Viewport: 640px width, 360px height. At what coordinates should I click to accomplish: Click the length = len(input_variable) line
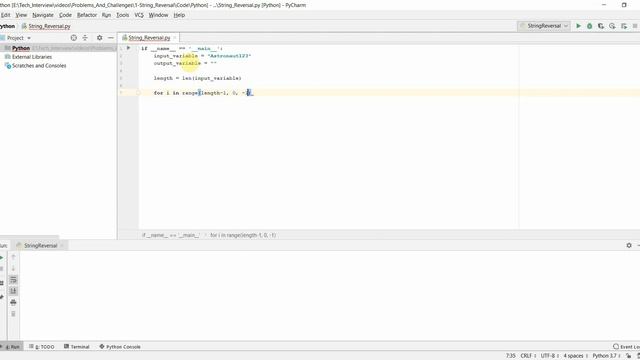coord(198,78)
